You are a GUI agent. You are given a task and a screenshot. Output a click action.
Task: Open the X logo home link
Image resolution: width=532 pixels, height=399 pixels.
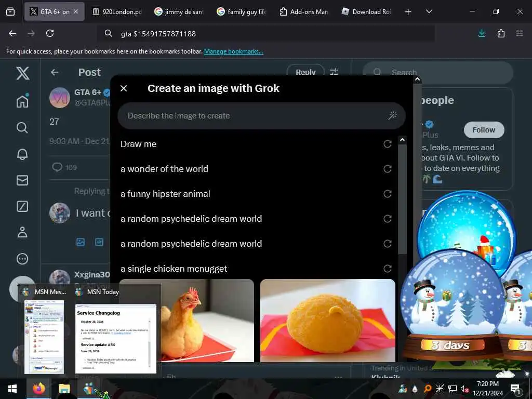pos(22,73)
